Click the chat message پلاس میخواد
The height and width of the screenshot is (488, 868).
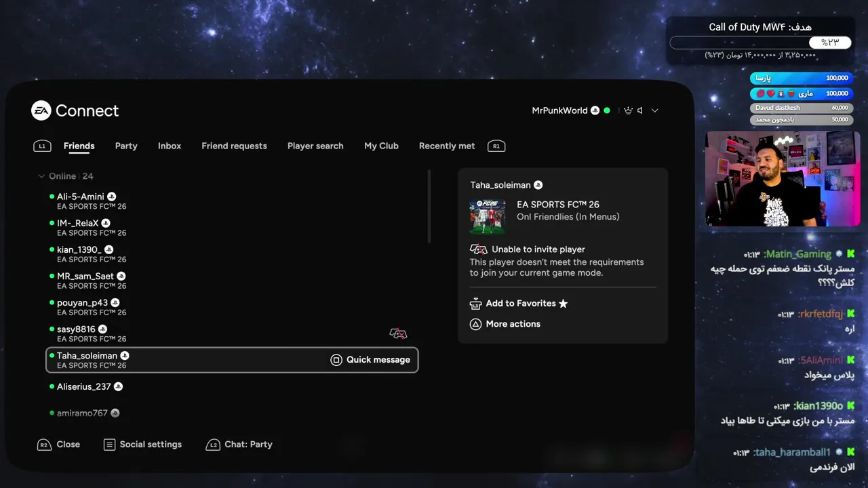click(x=829, y=375)
